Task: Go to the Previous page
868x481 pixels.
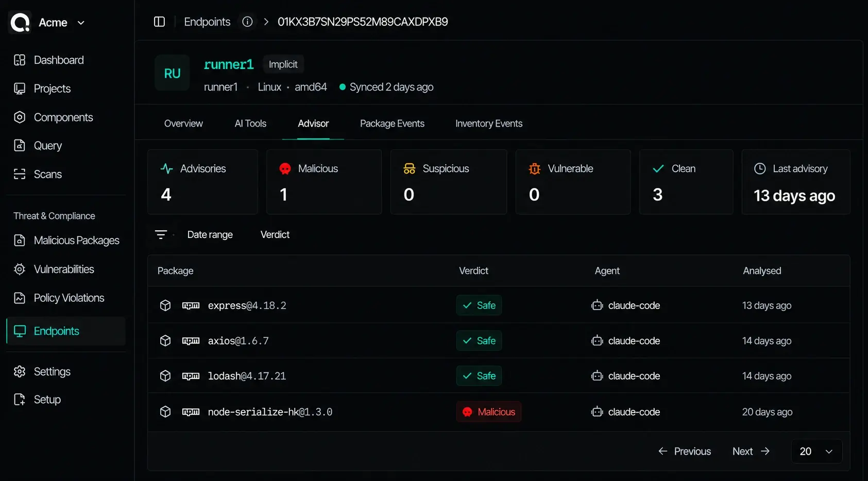Action: (x=685, y=452)
